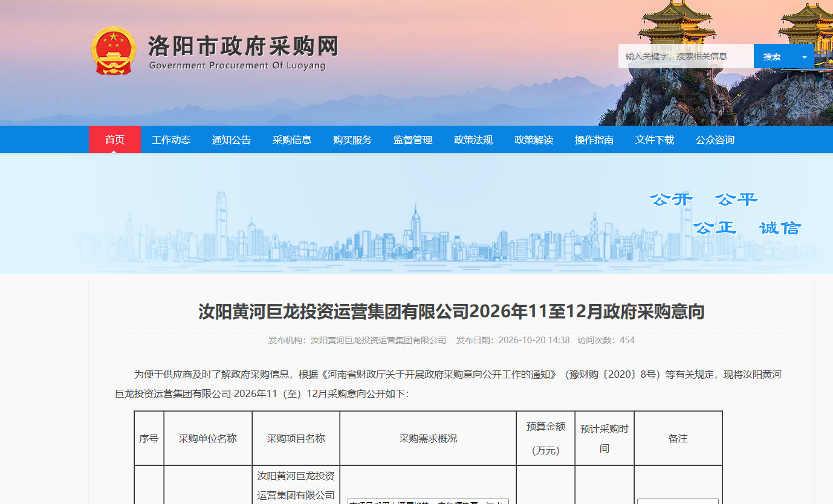The image size is (833, 504).
Task: Click the 发布日期 2026-10-20 14:38 text
Action: click(513, 340)
